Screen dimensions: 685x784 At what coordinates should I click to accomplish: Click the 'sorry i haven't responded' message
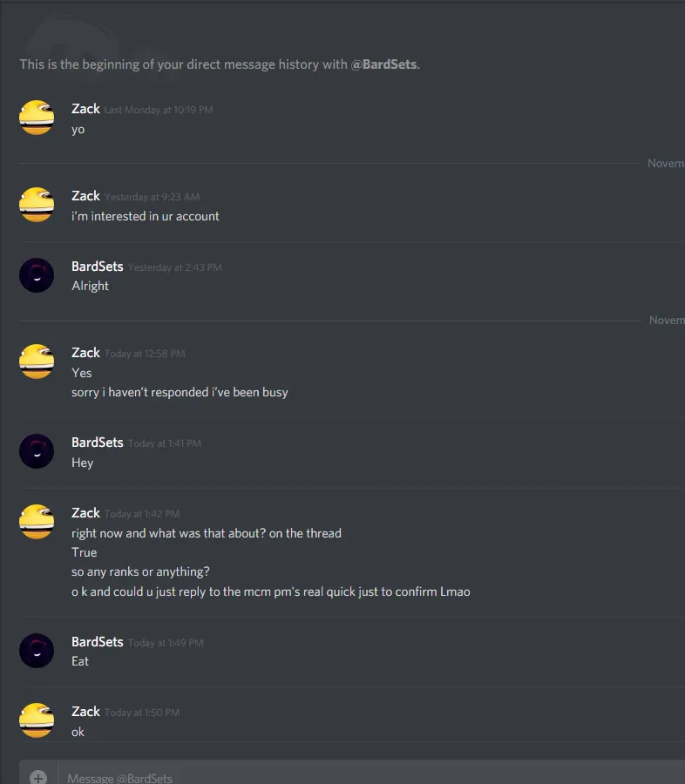[x=180, y=393]
